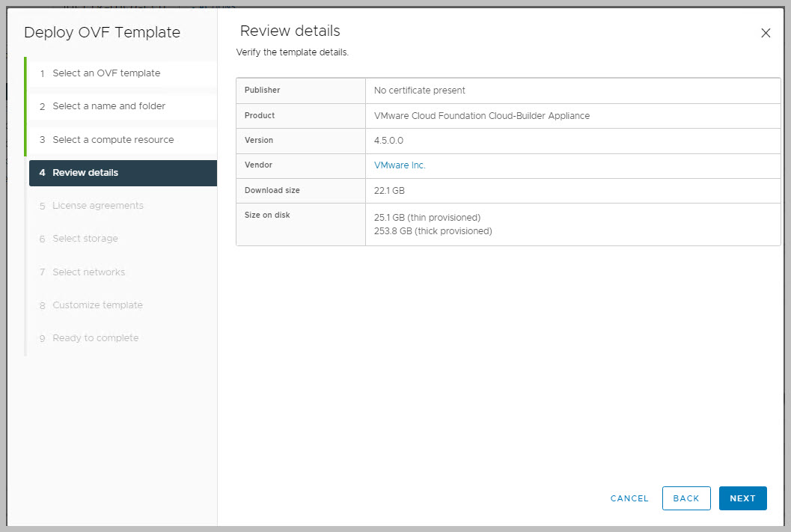Click the Select storage step
Image resolution: width=791 pixels, height=532 pixels.
[x=85, y=239]
